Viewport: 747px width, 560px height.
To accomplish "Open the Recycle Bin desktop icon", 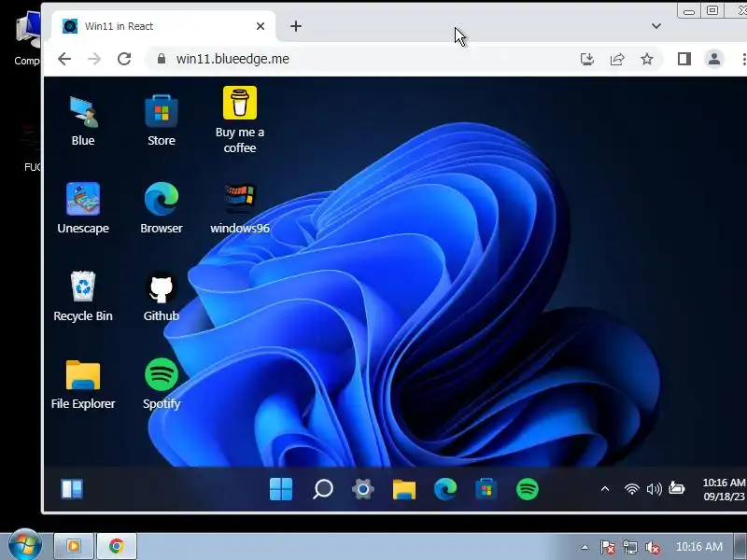I will [83, 296].
